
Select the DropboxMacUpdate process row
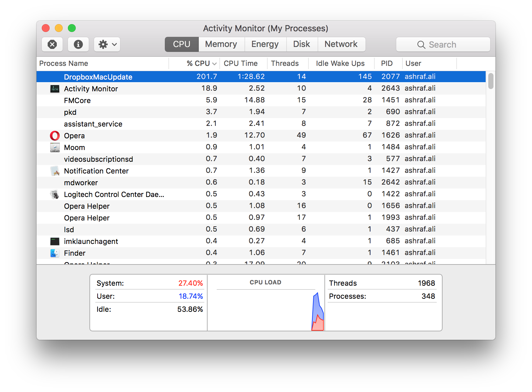(x=261, y=77)
